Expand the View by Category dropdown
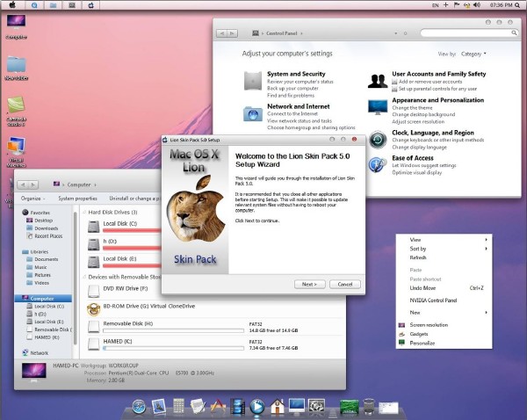This screenshot has height=420, width=527. point(473,54)
